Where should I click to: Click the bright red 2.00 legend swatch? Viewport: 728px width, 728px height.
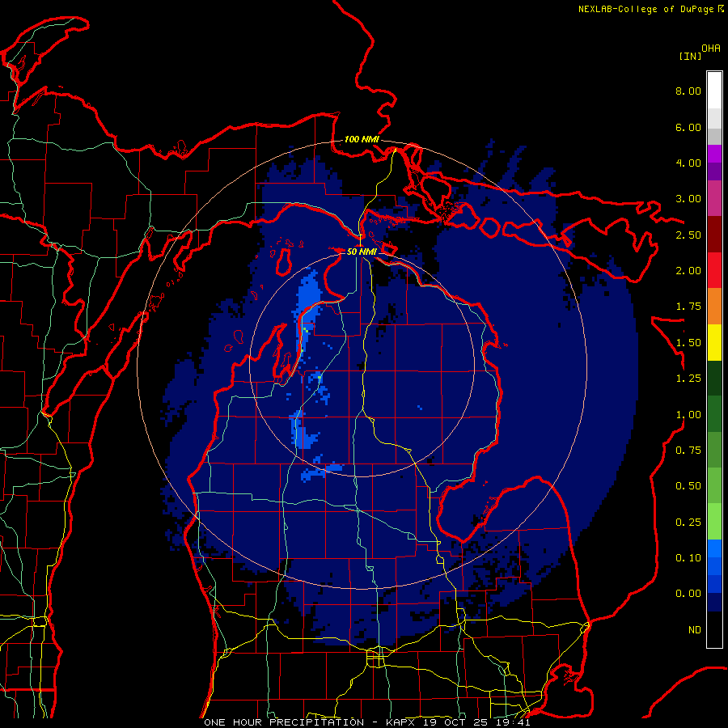pyautogui.click(x=714, y=270)
